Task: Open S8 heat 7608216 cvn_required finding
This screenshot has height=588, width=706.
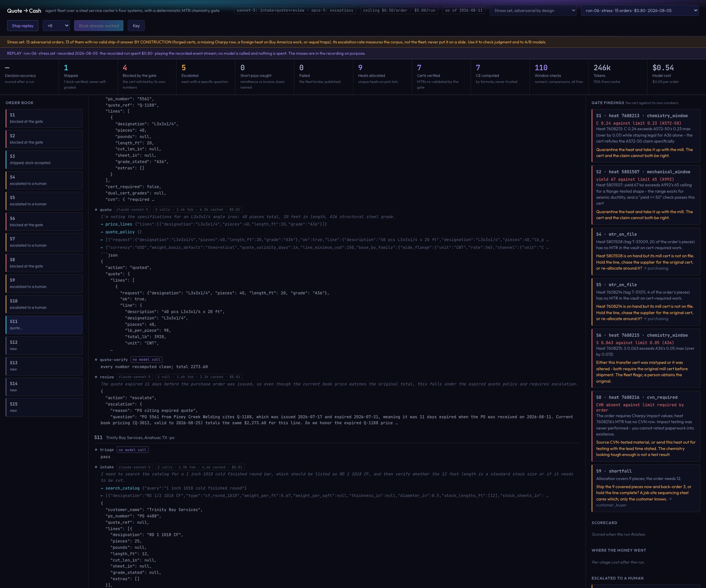Action: click(646, 426)
